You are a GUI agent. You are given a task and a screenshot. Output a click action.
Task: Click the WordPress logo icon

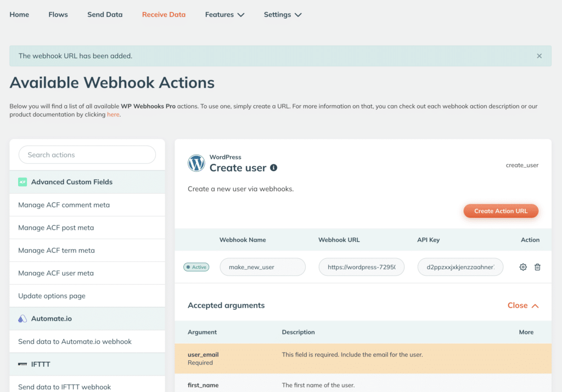pos(196,163)
